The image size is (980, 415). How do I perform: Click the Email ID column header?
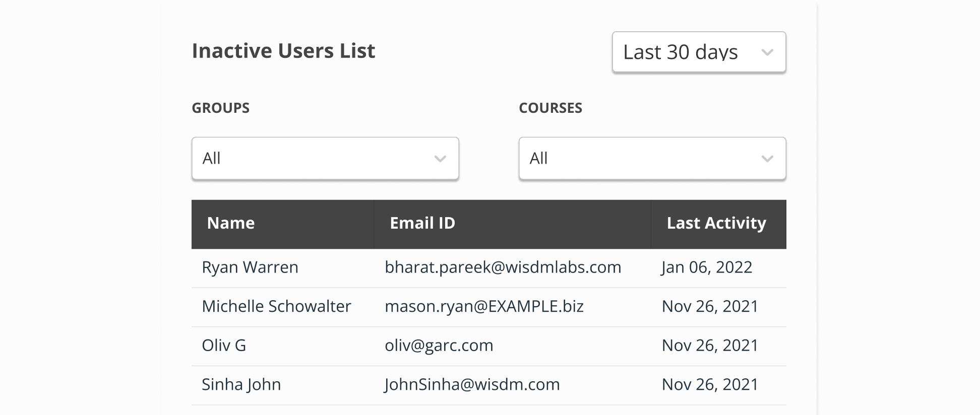(x=422, y=223)
